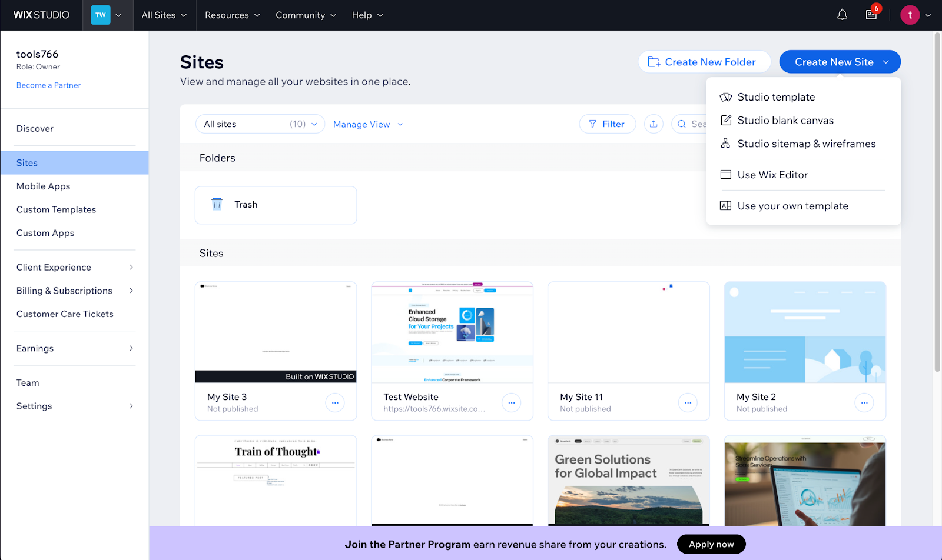Open Train of Thought site thumbnail

point(276,481)
